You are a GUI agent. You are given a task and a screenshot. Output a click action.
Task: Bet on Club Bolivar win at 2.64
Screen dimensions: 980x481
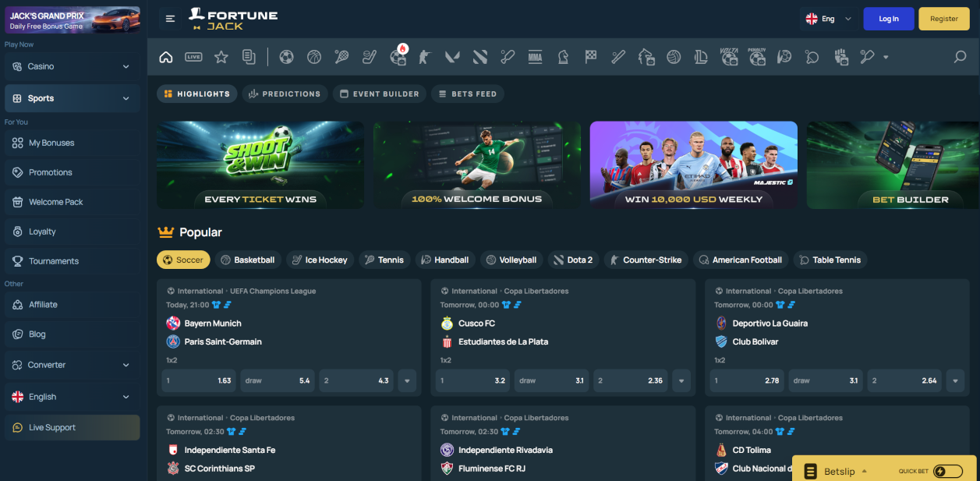(904, 380)
